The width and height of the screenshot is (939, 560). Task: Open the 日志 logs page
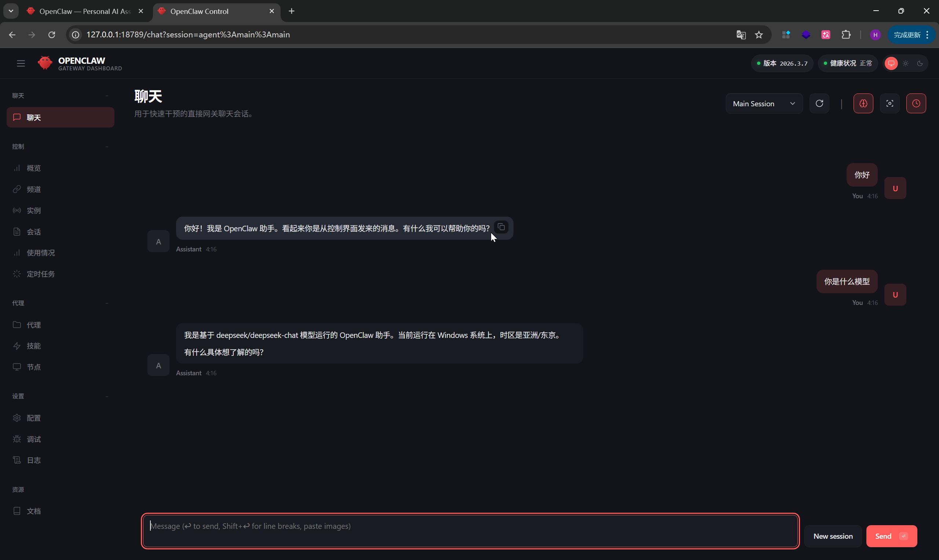33,460
